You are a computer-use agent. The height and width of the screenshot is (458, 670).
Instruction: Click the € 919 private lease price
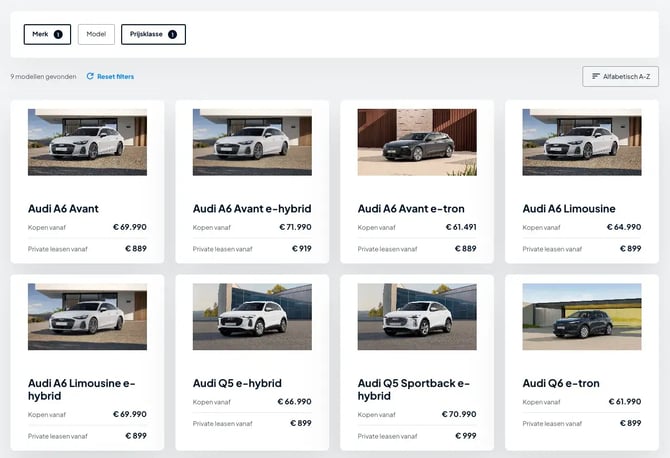(x=302, y=248)
